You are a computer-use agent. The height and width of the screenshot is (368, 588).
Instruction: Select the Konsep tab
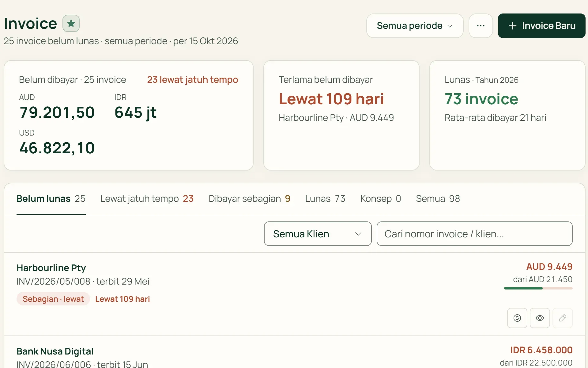pos(381,199)
